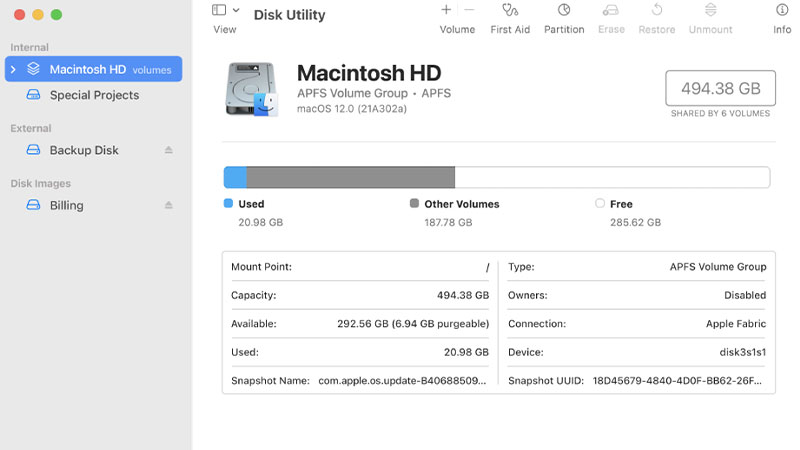Image resolution: width=800 pixels, height=450 pixels.
Task: Click the View toolbar label
Action: 224,30
